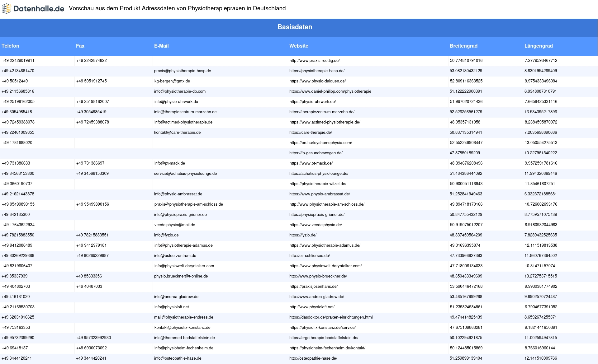Select latitude value 52.809116363525
598x364 pixels.
466,81
